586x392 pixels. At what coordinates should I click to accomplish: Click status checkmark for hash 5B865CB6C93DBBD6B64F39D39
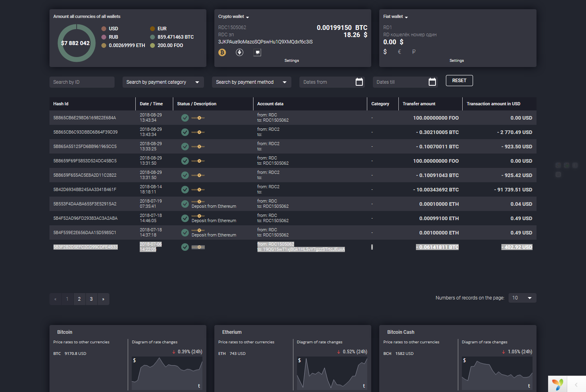(x=185, y=132)
